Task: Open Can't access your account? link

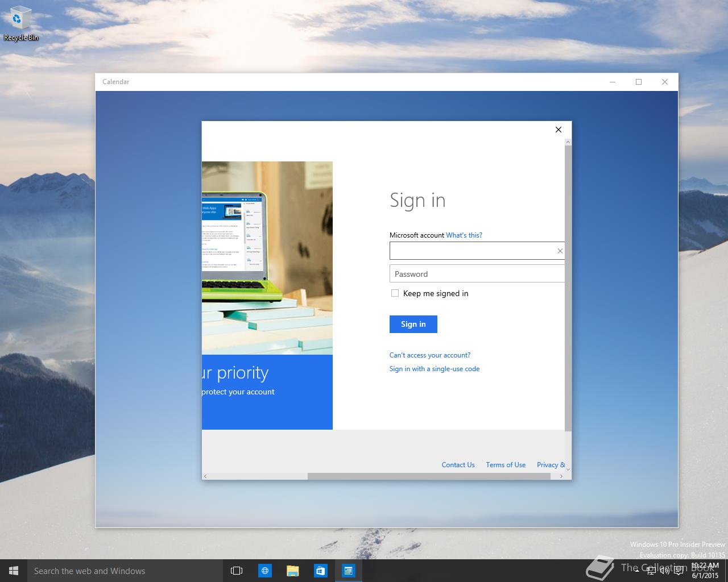Action: (x=430, y=355)
